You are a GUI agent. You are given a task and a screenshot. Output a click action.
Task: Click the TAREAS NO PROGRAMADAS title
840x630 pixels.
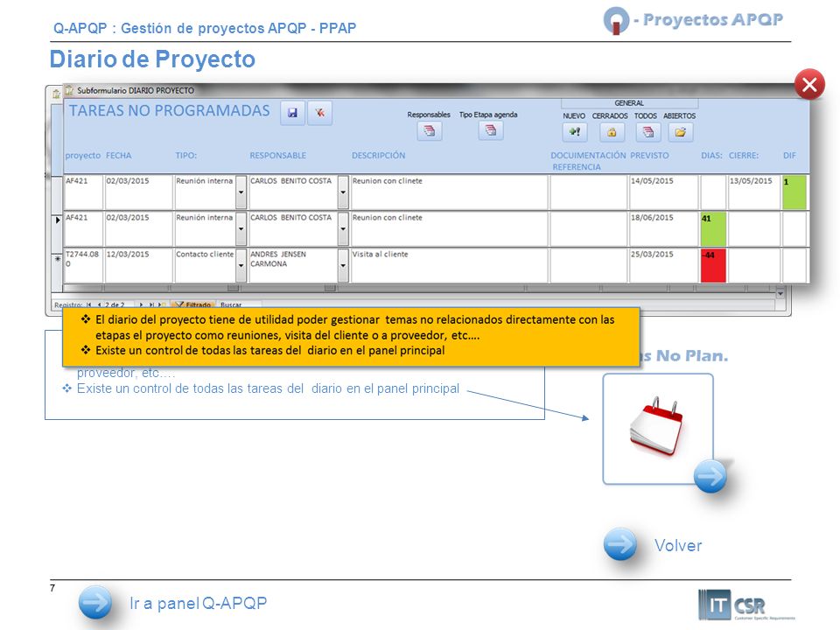pyautogui.click(x=169, y=111)
